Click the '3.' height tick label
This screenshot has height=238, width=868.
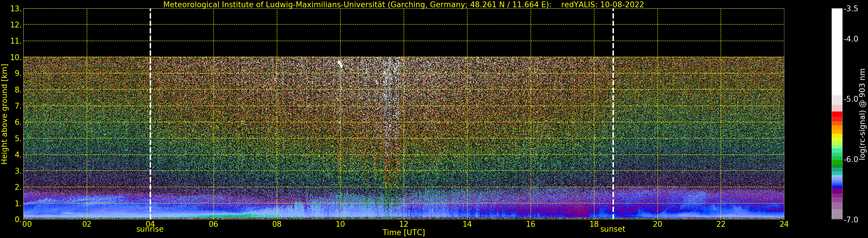[x=18, y=171]
